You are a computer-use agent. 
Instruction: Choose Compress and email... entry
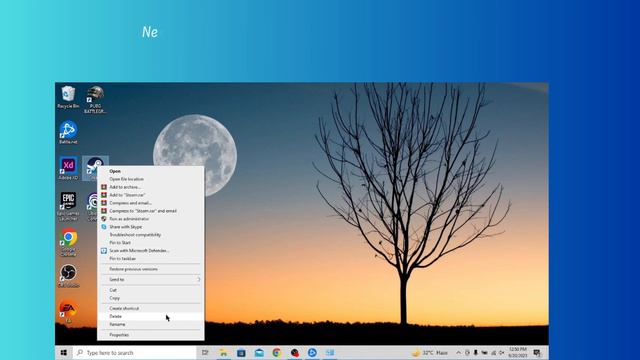pos(150,203)
